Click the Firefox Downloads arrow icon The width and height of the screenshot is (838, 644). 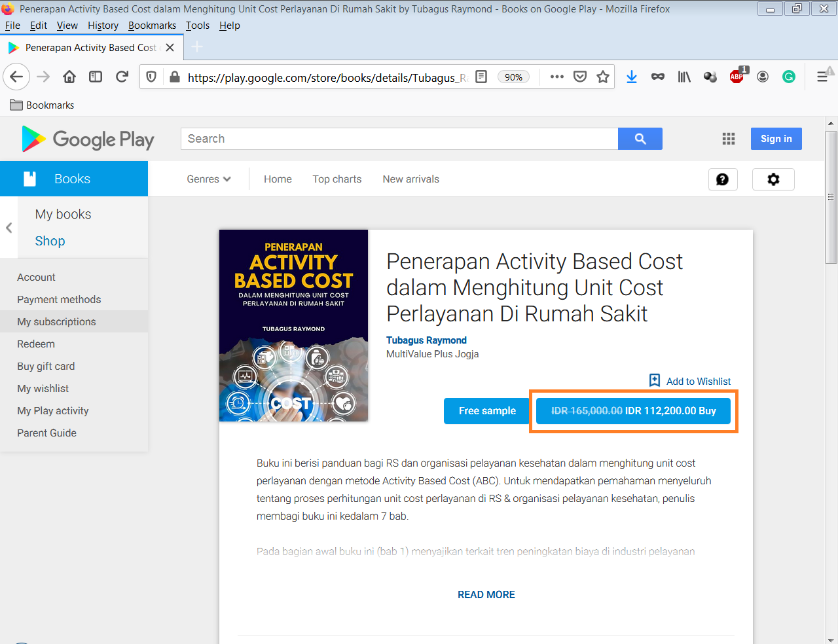pos(632,77)
